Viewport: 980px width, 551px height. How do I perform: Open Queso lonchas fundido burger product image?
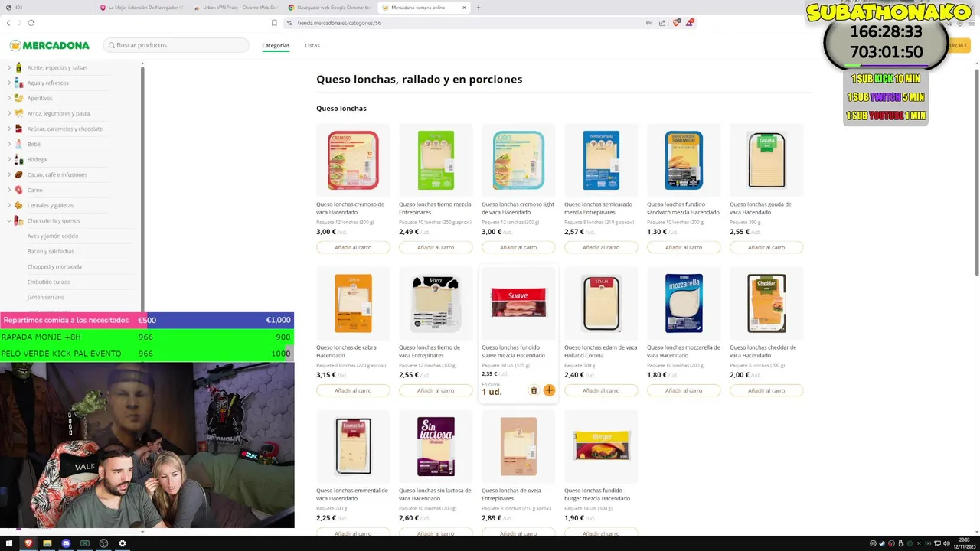click(601, 446)
